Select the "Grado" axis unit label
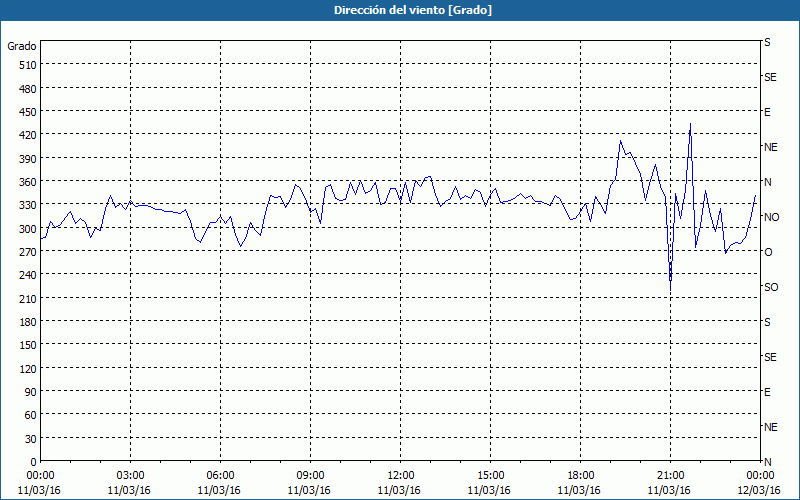This screenshot has width=800, height=500. (x=22, y=46)
